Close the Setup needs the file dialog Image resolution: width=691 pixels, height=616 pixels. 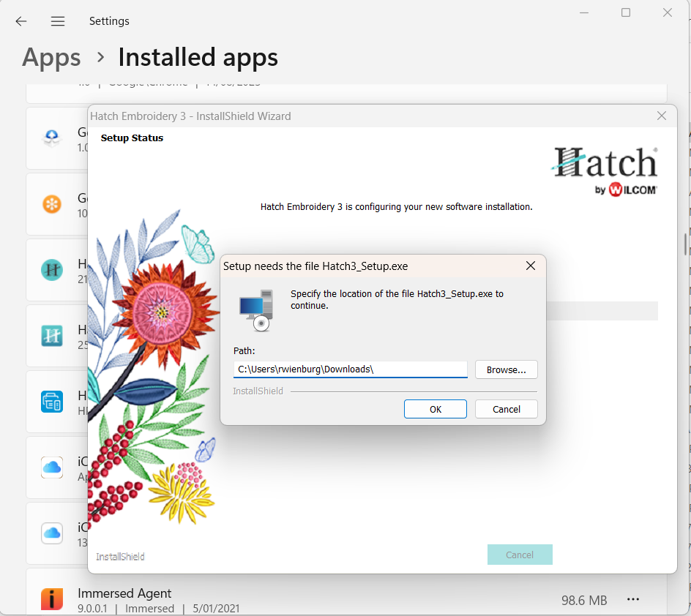coord(531,266)
